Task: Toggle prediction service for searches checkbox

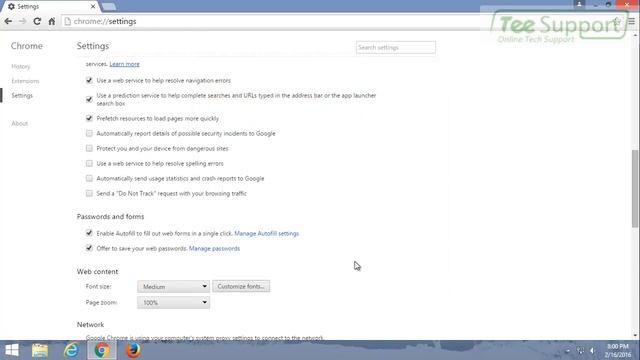Action: [x=89, y=99]
